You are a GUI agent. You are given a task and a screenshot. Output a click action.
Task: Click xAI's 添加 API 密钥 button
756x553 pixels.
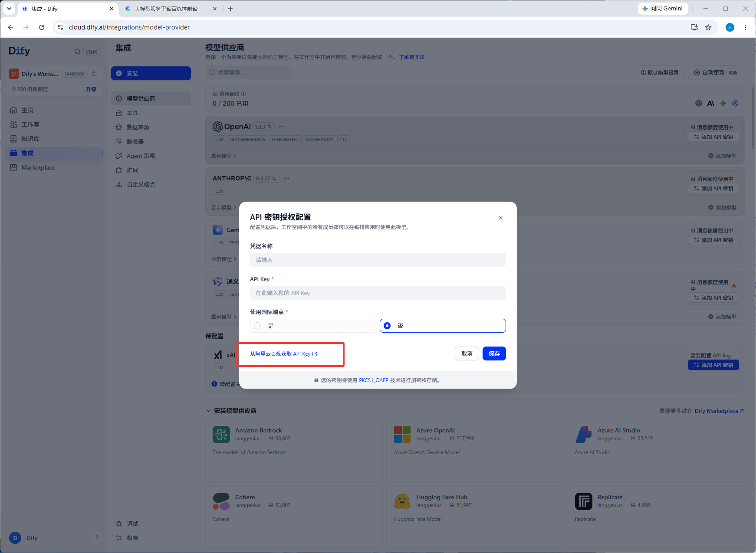[x=713, y=365]
